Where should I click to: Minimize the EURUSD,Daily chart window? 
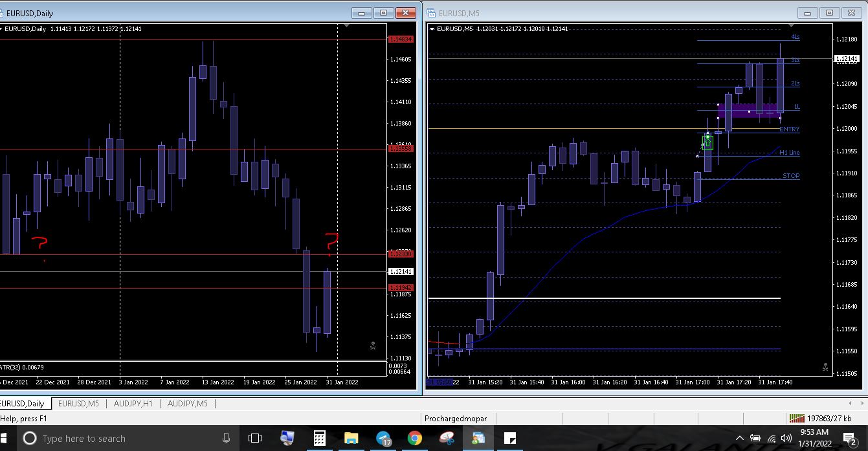click(x=361, y=12)
